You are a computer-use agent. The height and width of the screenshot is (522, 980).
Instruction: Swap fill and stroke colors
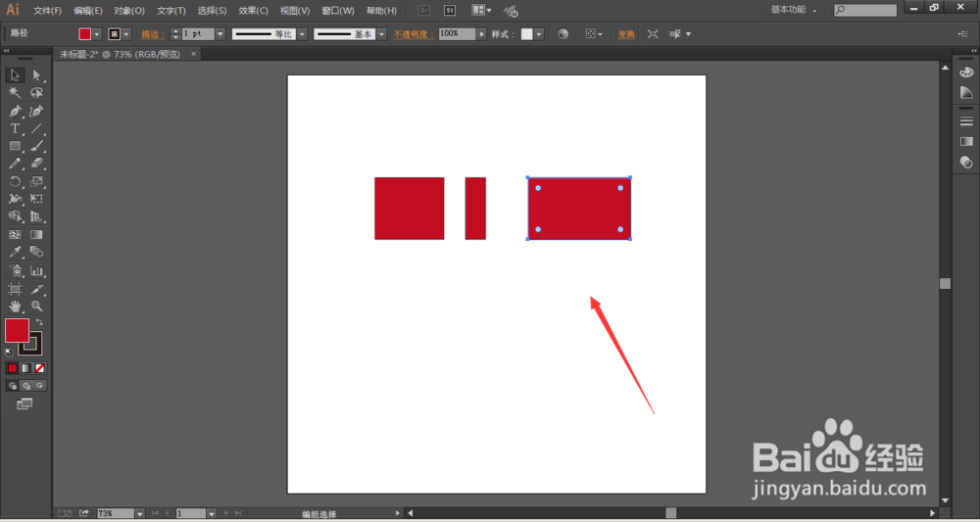39,322
